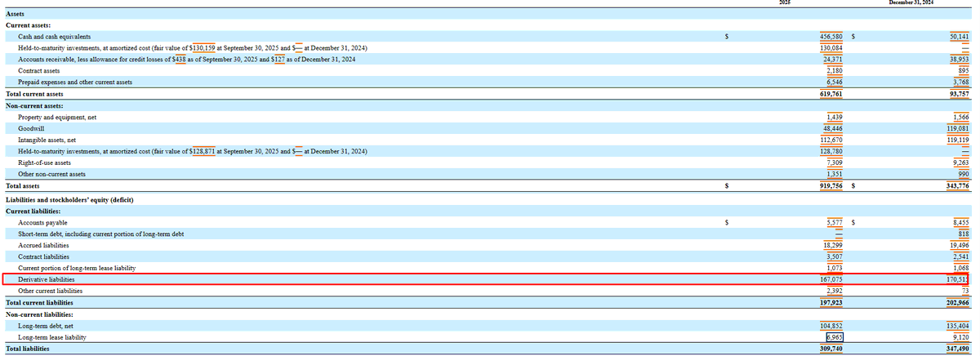The image size is (980, 356).
Task: Click the "Long-term debt, net" label
Action: [x=45, y=325]
